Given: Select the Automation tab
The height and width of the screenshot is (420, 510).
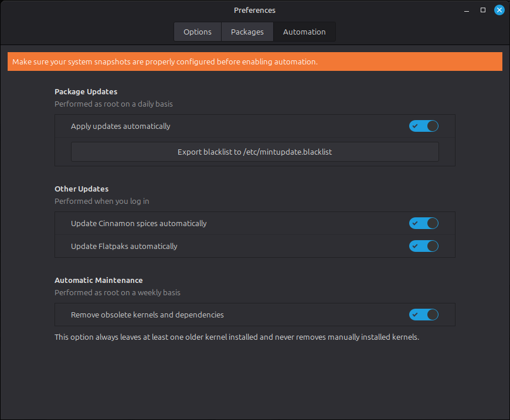Looking at the screenshot, I should point(304,32).
